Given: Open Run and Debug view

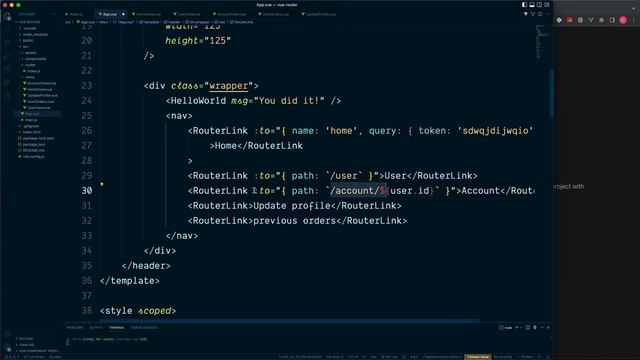Looking at the screenshot, I should point(7,57).
